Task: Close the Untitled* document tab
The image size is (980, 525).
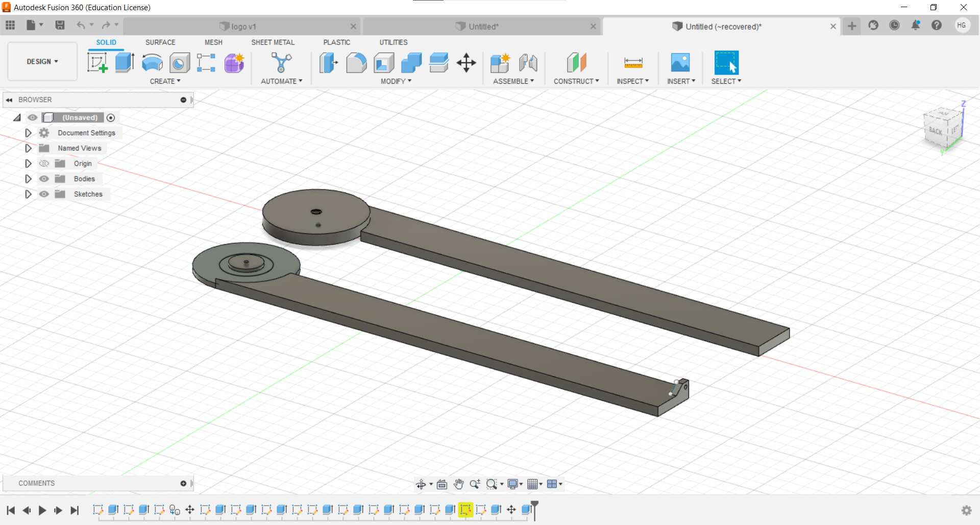Action: pos(593,27)
